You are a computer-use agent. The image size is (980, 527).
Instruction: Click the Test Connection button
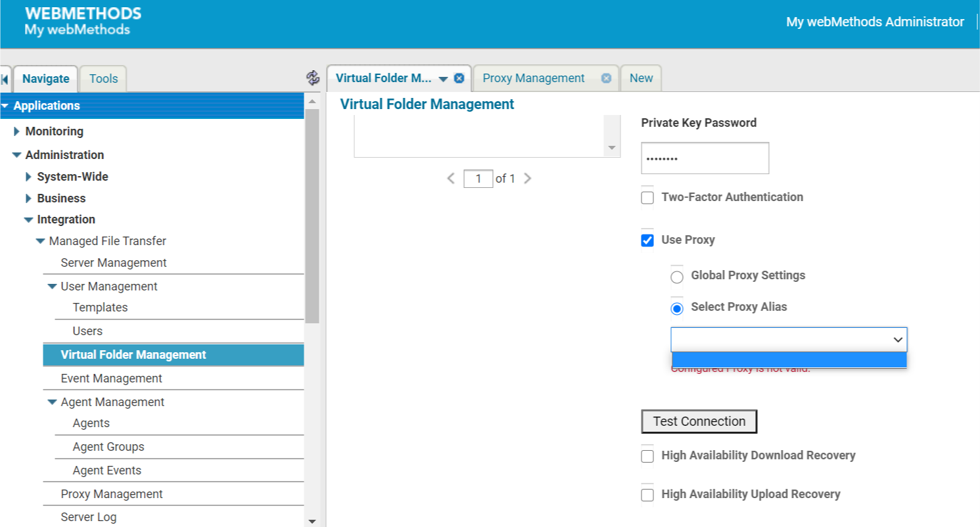tap(699, 422)
